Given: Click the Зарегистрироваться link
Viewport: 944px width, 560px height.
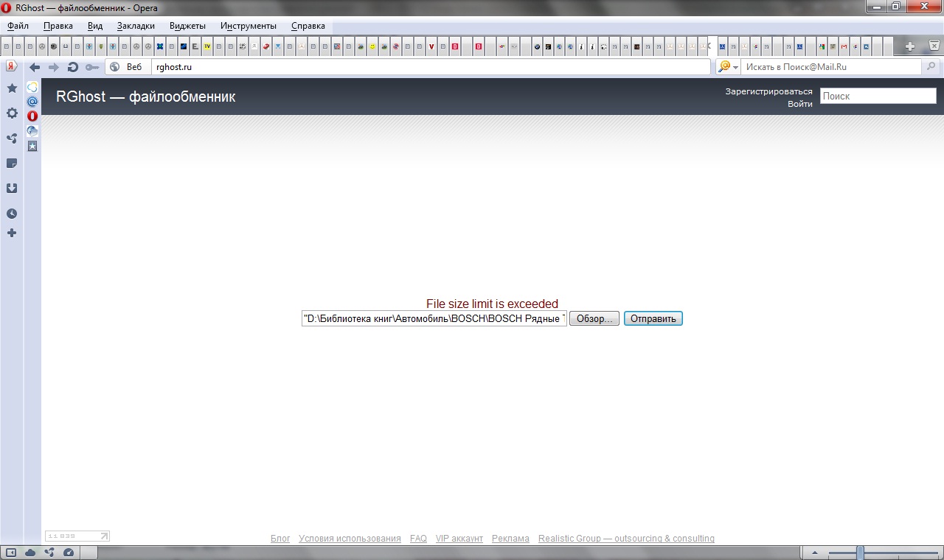Looking at the screenshot, I should click(768, 91).
